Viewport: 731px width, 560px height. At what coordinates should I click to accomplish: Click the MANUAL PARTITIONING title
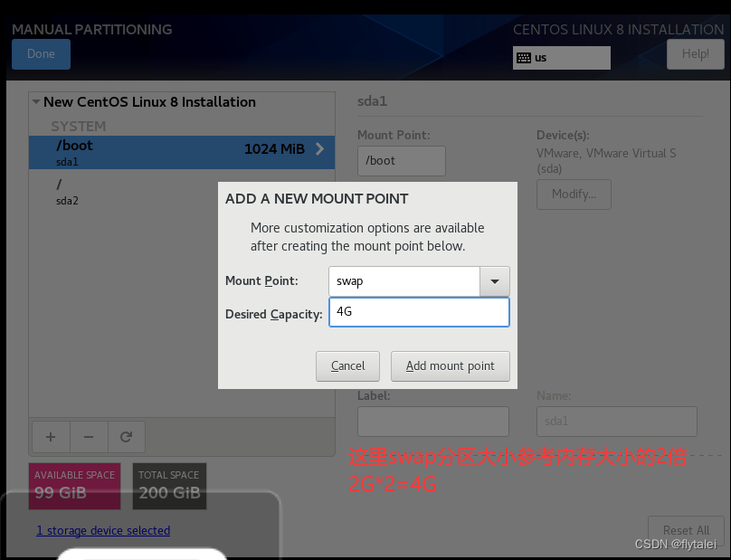click(92, 29)
